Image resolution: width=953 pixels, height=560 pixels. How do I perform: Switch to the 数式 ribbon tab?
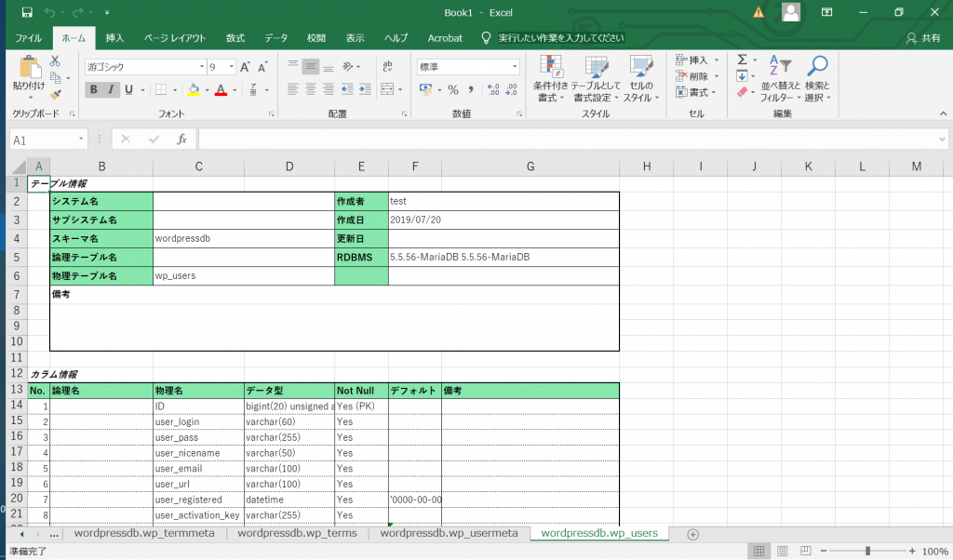[x=235, y=38]
